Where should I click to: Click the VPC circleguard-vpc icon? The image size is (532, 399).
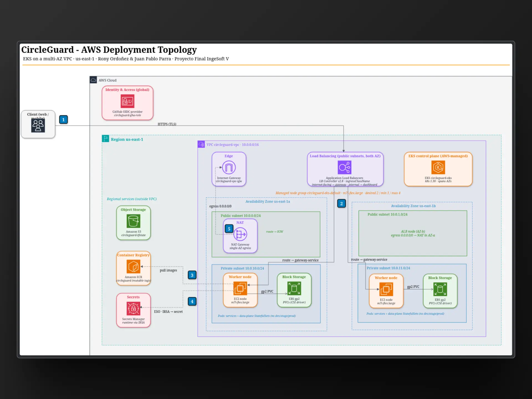tap(201, 144)
